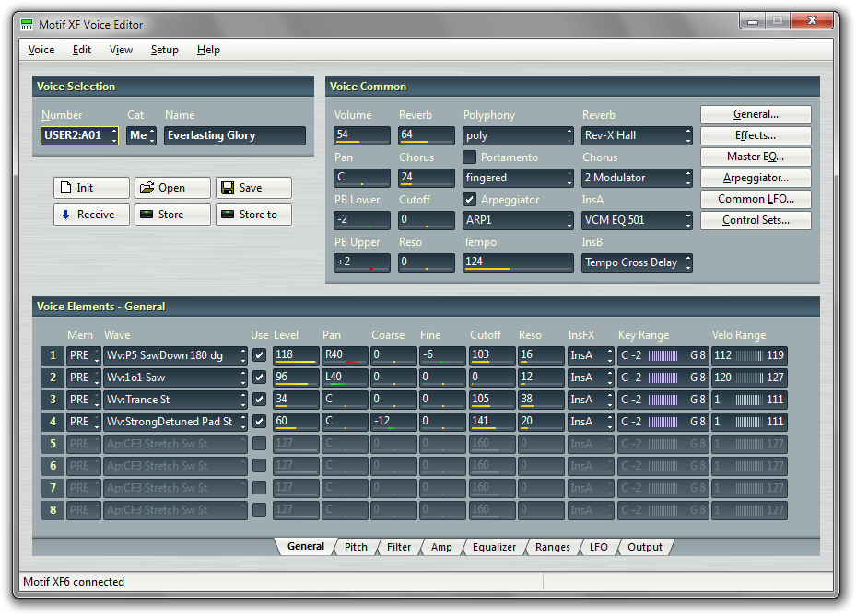Open the Cat 'Me' category dropdown
The image size is (856, 616).
(141, 135)
